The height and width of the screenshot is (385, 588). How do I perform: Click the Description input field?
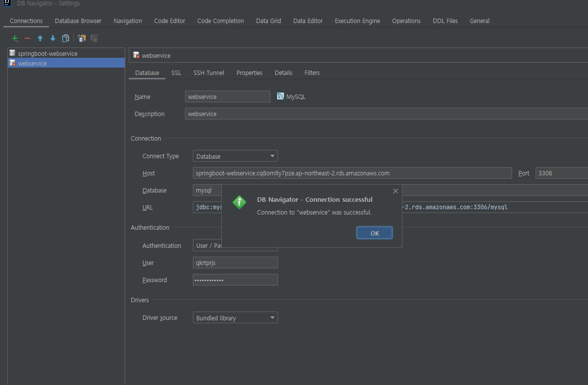coord(387,114)
